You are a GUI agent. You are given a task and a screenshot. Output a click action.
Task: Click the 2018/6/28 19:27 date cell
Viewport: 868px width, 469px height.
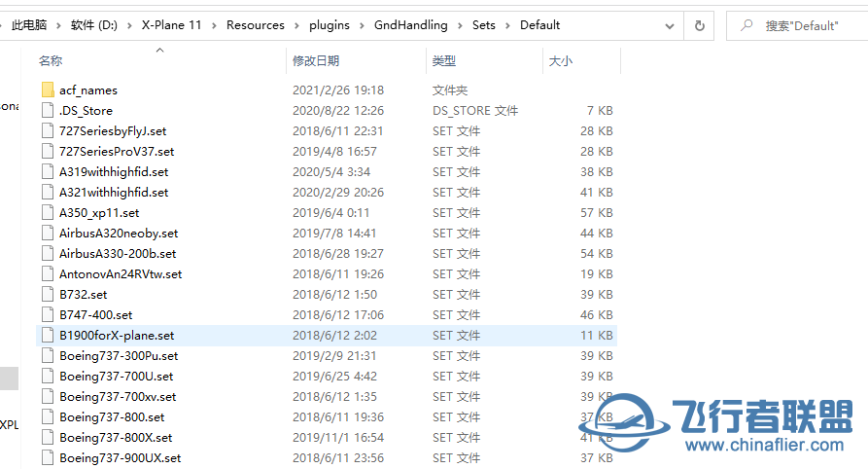(x=338, y=254)
